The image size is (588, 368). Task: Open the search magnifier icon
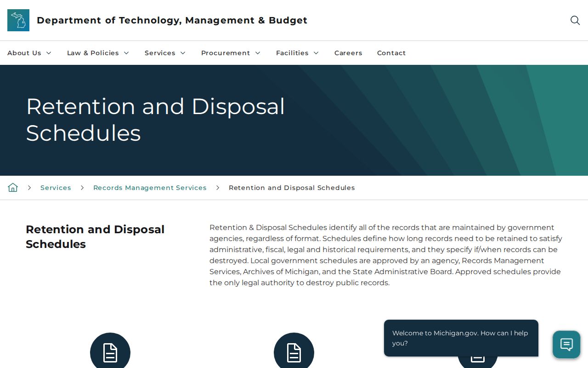tap(575, 20)
